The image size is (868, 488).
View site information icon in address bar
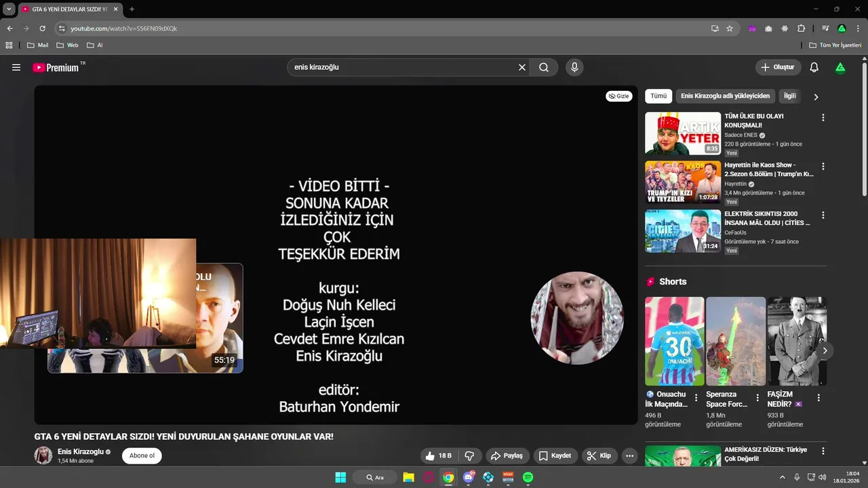[x=62, y=28]
